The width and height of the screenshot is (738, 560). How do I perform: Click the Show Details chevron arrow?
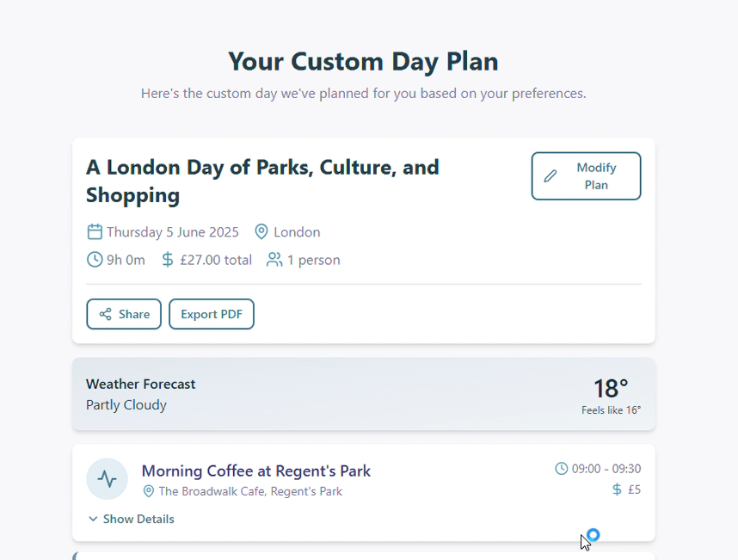click(x=93, y=519)
